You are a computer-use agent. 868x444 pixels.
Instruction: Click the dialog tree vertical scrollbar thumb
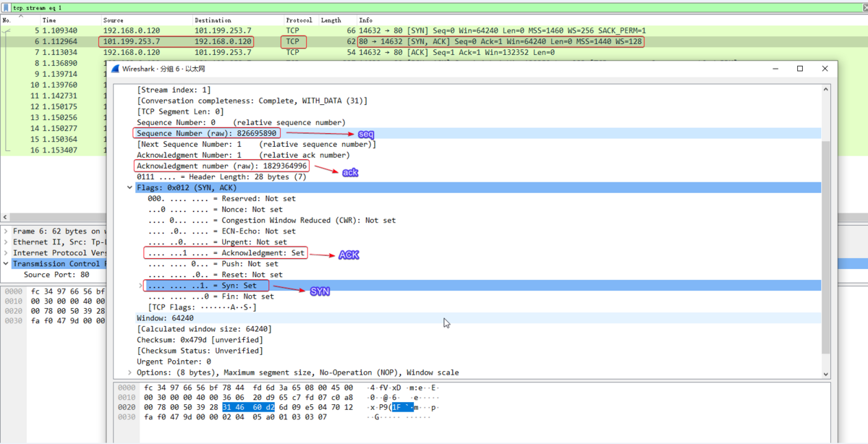[826, 247]
